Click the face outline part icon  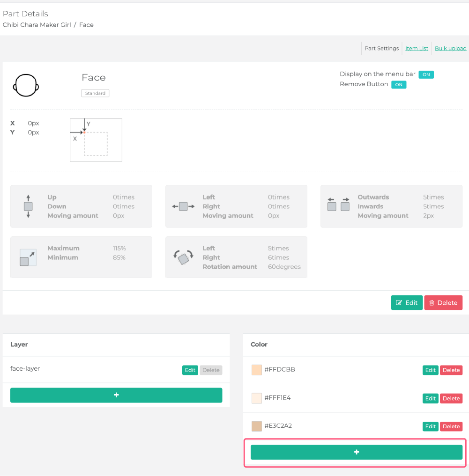click(26, 85)
